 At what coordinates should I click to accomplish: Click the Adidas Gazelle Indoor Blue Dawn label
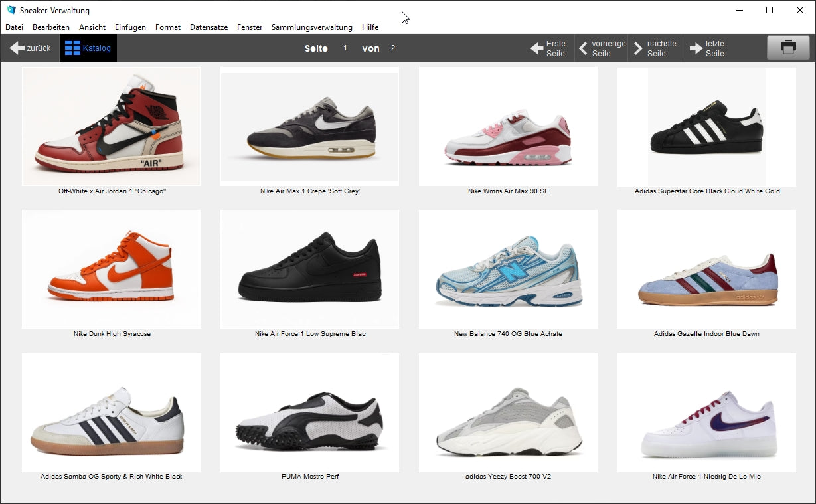point(706,334)
